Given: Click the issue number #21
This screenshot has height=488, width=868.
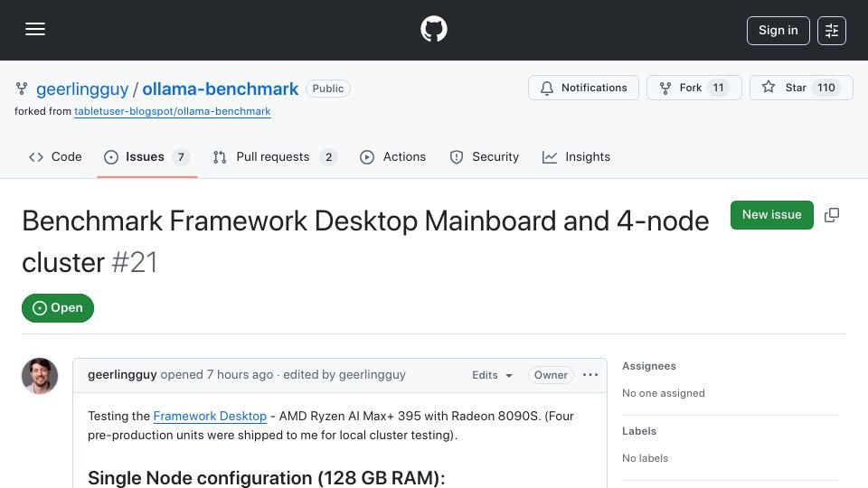Looking at the screenshot, I should [x=135, y=262].
